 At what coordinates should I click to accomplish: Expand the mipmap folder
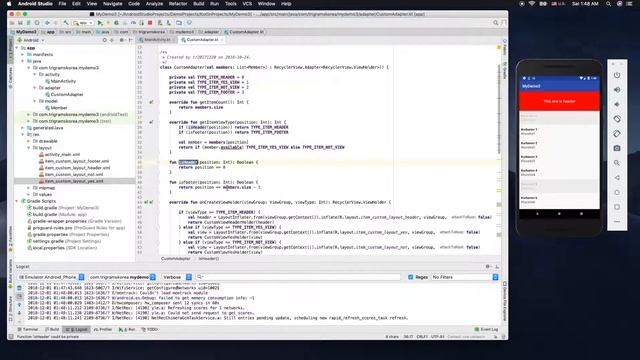click(29, 188)
